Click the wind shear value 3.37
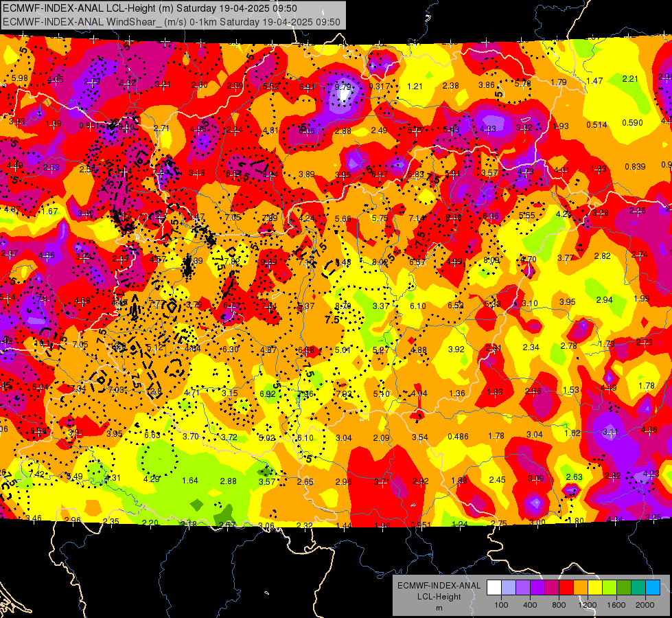Screen dimensions: 672x618 click(x=380, y=306)
